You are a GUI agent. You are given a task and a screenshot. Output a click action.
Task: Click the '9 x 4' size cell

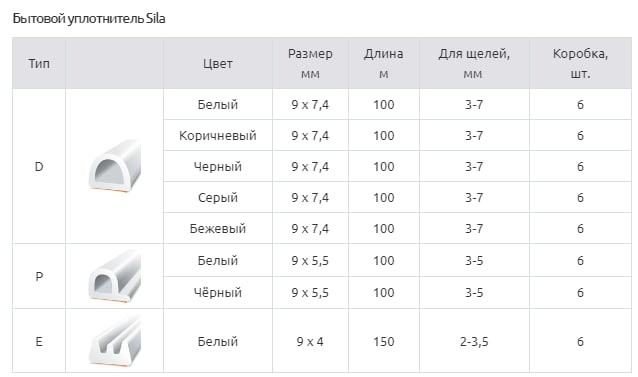point(310,341)
